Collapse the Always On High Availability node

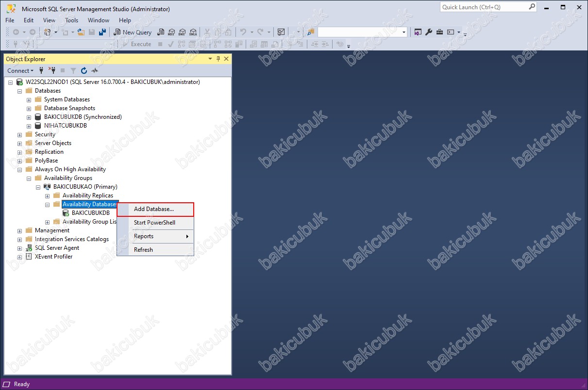click(20, 170)
